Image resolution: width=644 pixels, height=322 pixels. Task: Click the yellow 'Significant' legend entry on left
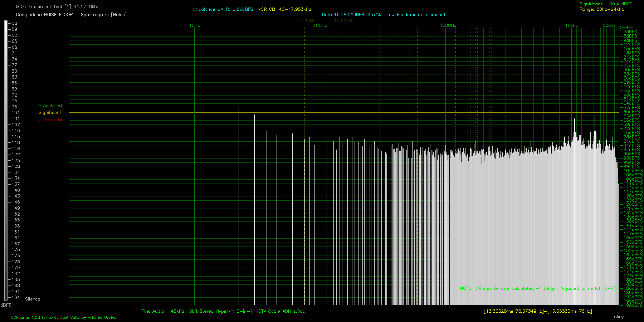(x=50, y=113)
